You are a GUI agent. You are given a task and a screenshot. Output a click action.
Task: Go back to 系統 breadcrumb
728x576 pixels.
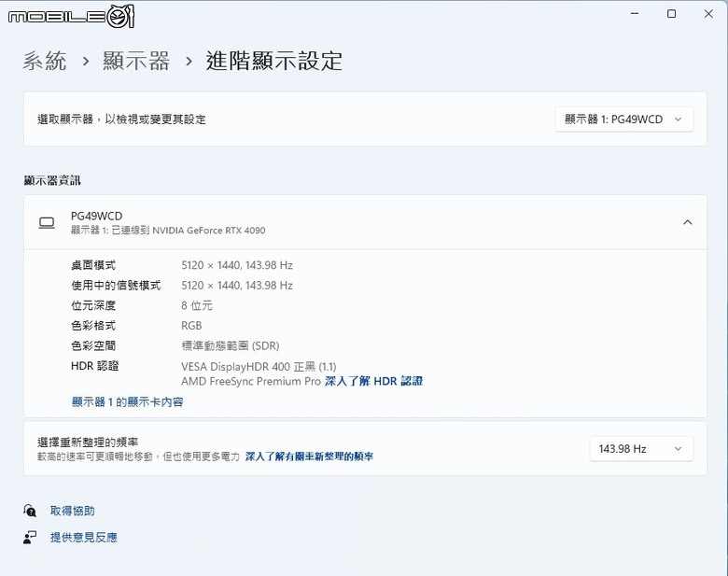click(x=45, y=61)
